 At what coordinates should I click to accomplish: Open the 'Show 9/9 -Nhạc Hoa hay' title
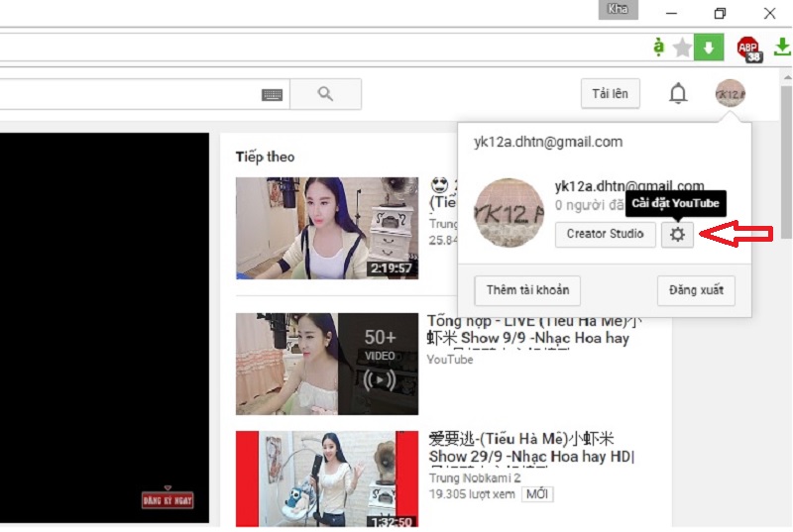[x=534, y=330]
